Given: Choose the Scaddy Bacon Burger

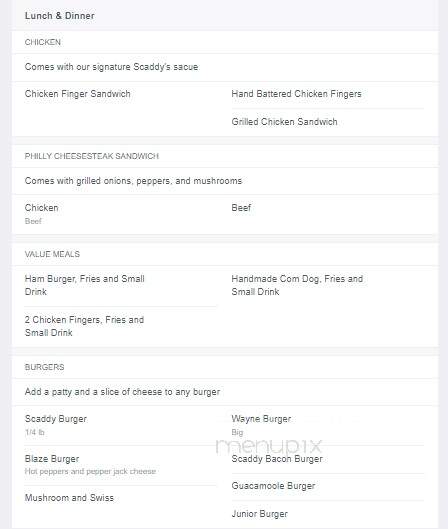Looking at the screenshot, I should (x=277, y=459).
